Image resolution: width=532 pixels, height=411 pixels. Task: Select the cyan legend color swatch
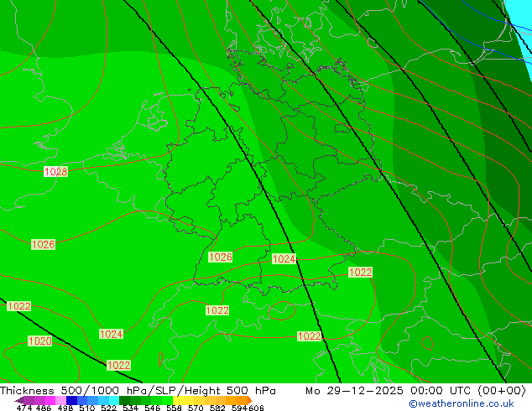pyautogui.click(x=114, y=400)
